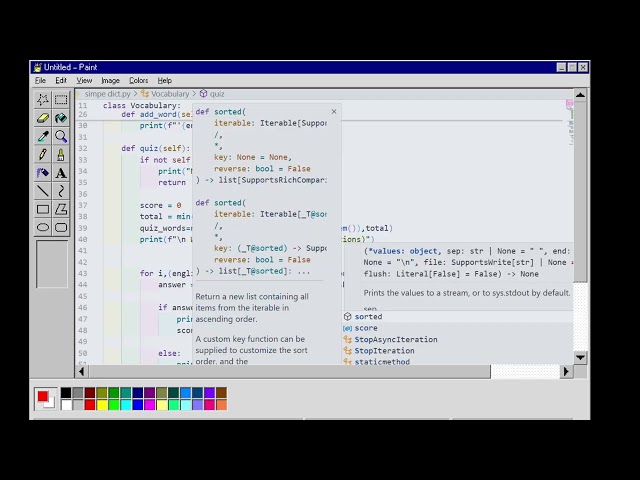Select the Text tool
This screenshot has height=480, width=640.
point(61,173)
